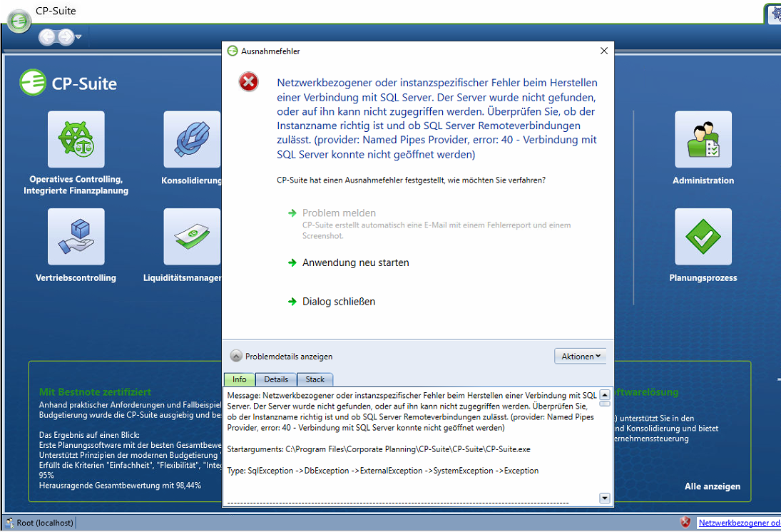Open the Administration users icon

click(703, 140)
